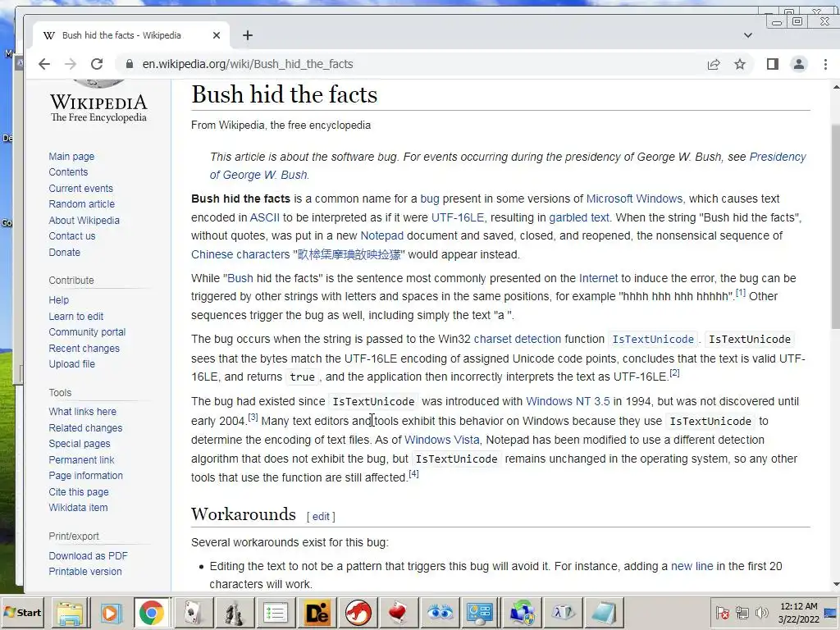Open About Wikipedia
This screenshot has height=630, width=840.
(84, 220)
